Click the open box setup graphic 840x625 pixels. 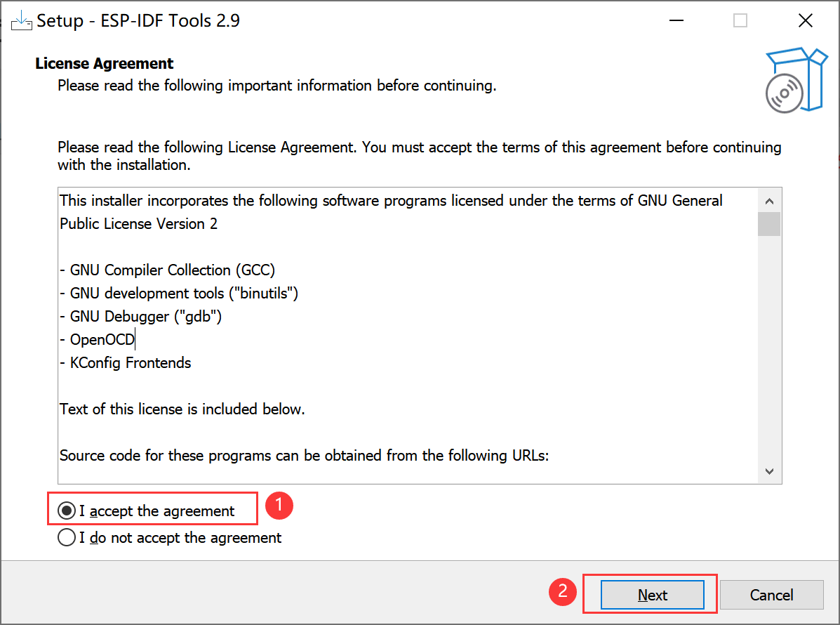pos(796,79)
